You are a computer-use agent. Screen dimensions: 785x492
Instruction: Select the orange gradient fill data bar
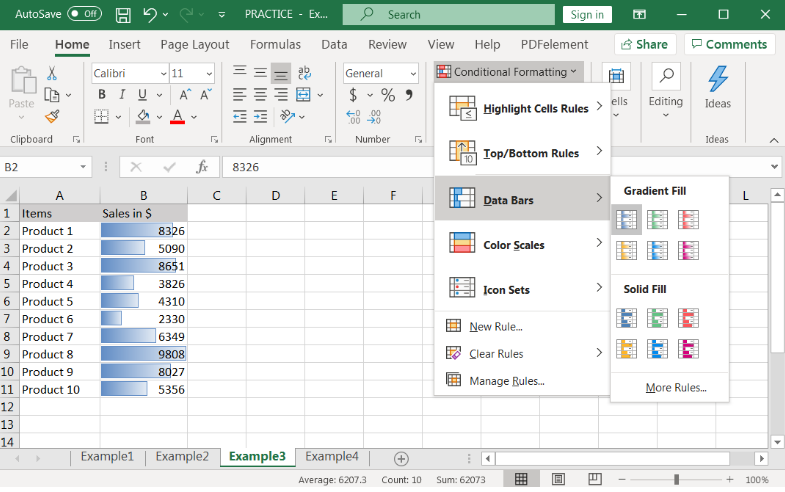pos(626,250)
